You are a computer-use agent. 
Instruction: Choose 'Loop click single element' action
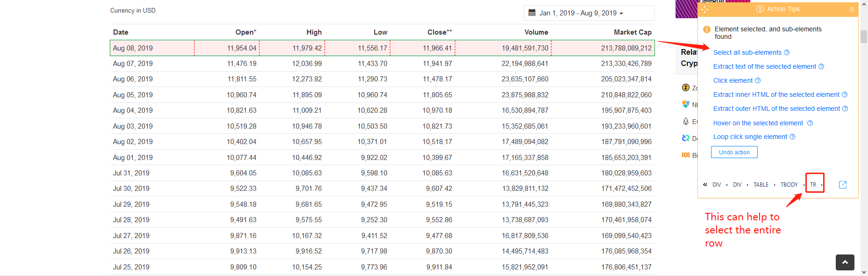(x=750, y=137)
